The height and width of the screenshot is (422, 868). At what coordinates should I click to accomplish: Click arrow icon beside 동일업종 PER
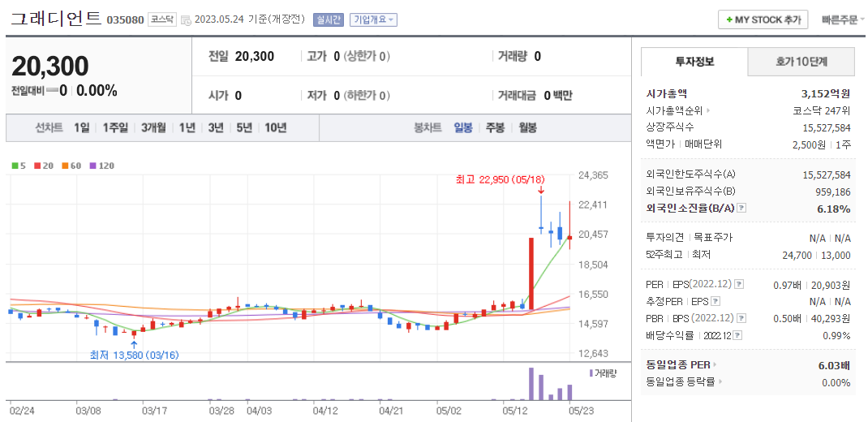tap(715, 365)
